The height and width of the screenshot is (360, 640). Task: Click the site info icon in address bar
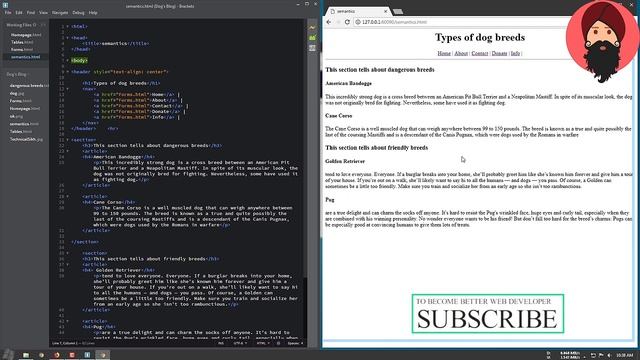tap(358, 22)
